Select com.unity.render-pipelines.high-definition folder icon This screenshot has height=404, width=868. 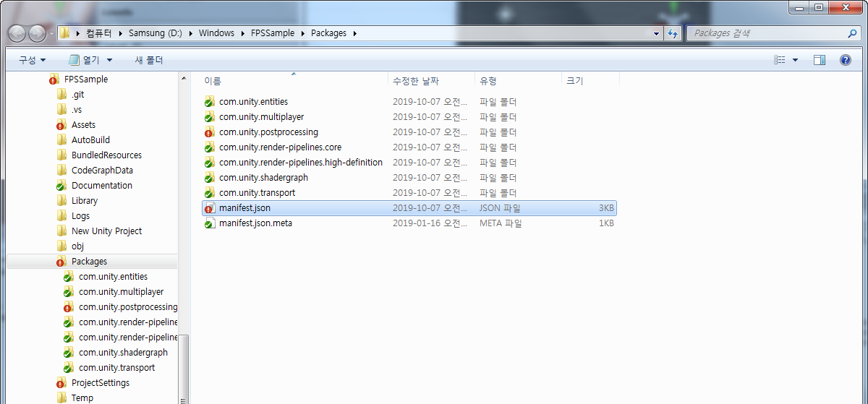tap(209, 163)
